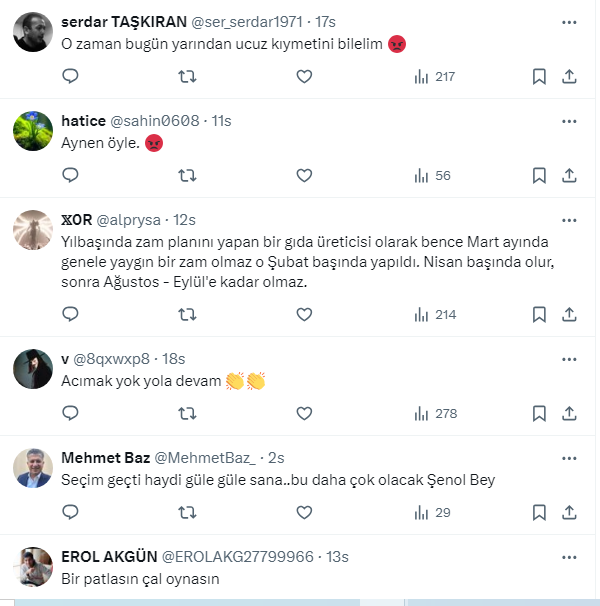View stats showing 278 views
600x606 pixels.
coord(434,413)
